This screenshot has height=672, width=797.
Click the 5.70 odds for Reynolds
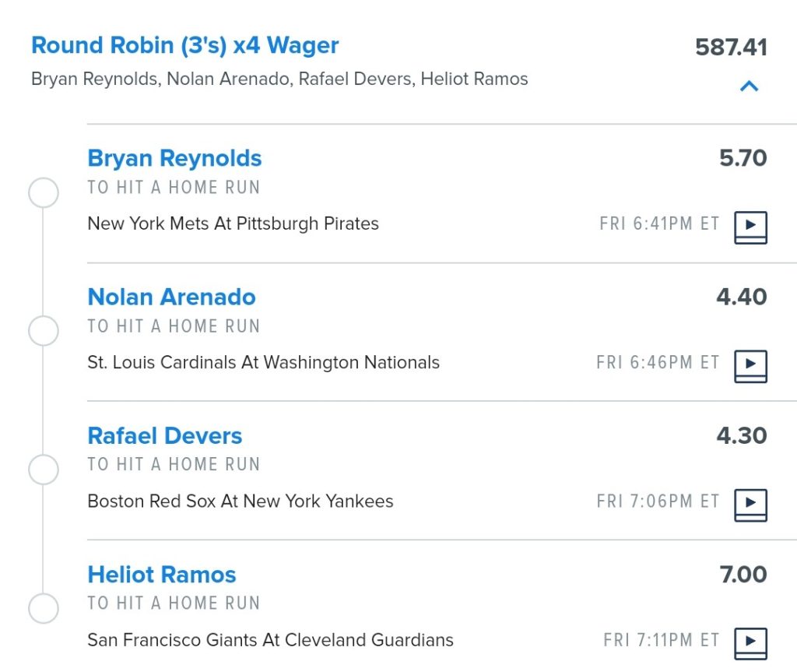pyautogui.click(x=743, y=158)
